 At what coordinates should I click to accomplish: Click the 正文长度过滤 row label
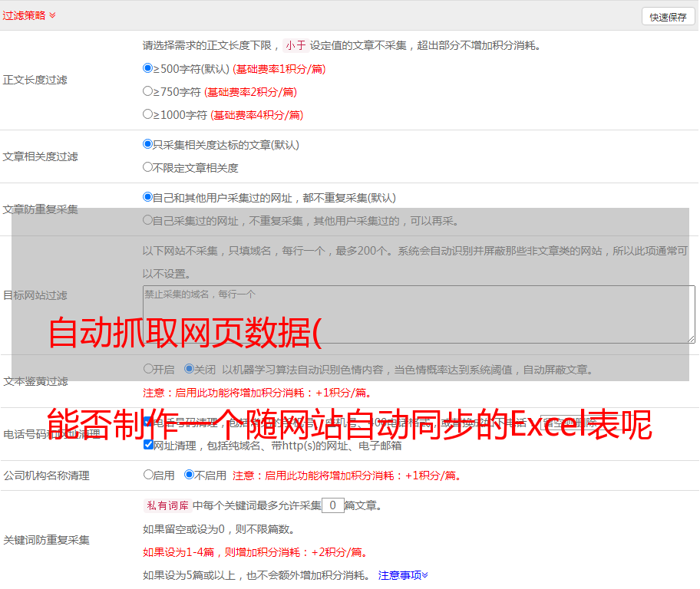click(35, 80)
